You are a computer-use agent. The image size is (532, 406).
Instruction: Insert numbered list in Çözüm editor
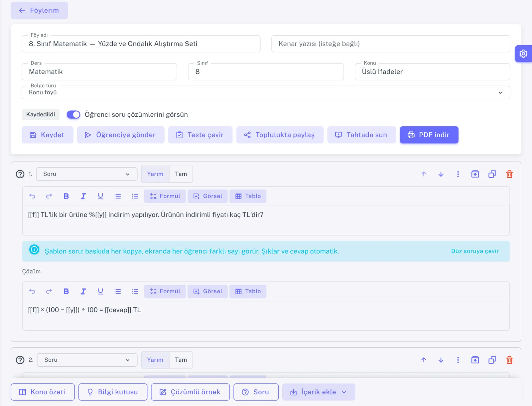point(135,291)
